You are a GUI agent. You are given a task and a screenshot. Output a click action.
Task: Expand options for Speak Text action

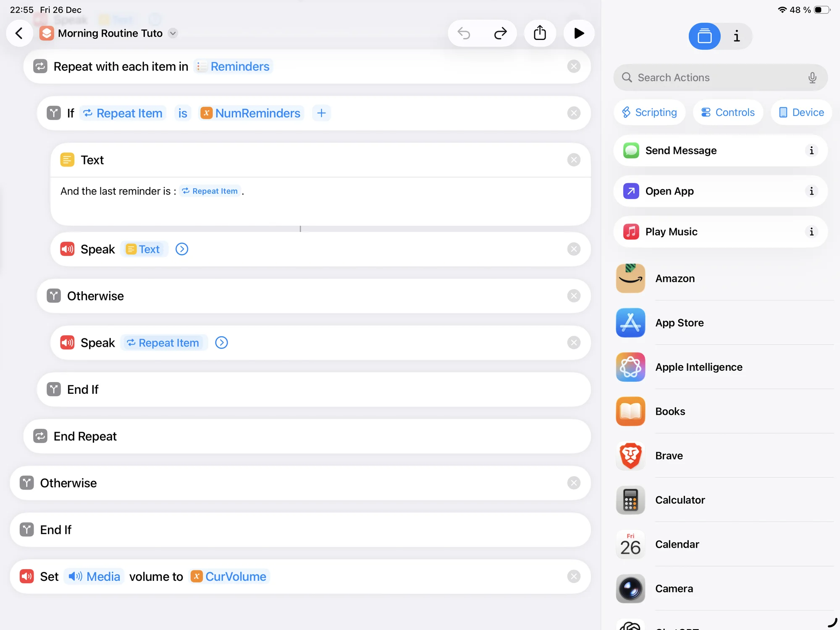pyautogui.click(x=181, y=249)
